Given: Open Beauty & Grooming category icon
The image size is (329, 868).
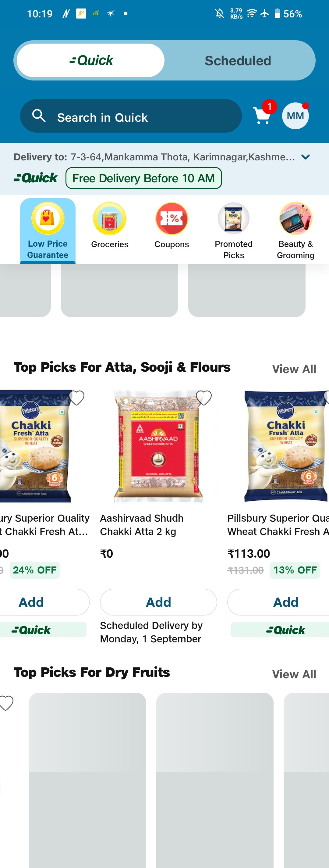Looking at the screenshot, I should [296, 218].
